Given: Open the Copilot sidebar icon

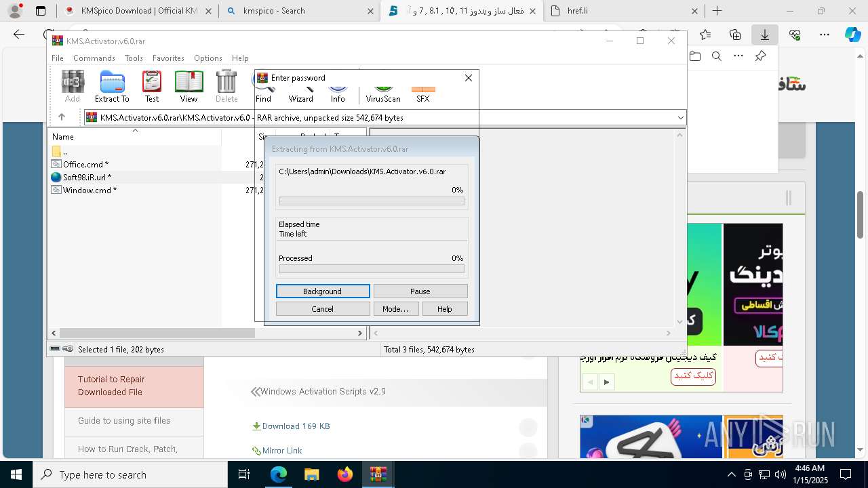Looking at the screenshot, I should pyautogui.click(x=853, y=35).
